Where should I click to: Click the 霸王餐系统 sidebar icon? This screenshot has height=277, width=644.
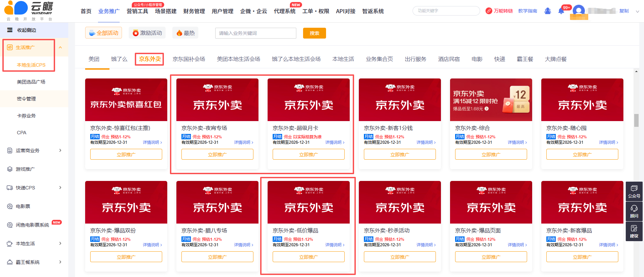tap(10, 262)
